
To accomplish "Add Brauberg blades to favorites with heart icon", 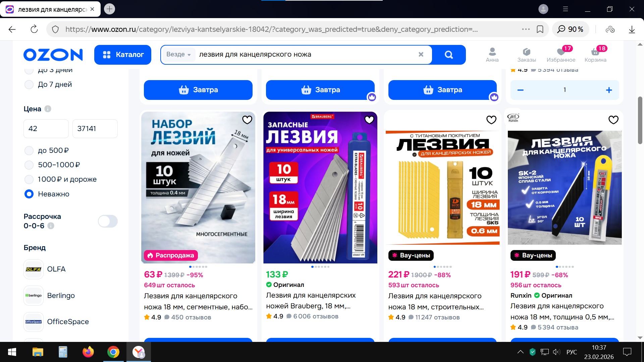I will click(369, 120).
